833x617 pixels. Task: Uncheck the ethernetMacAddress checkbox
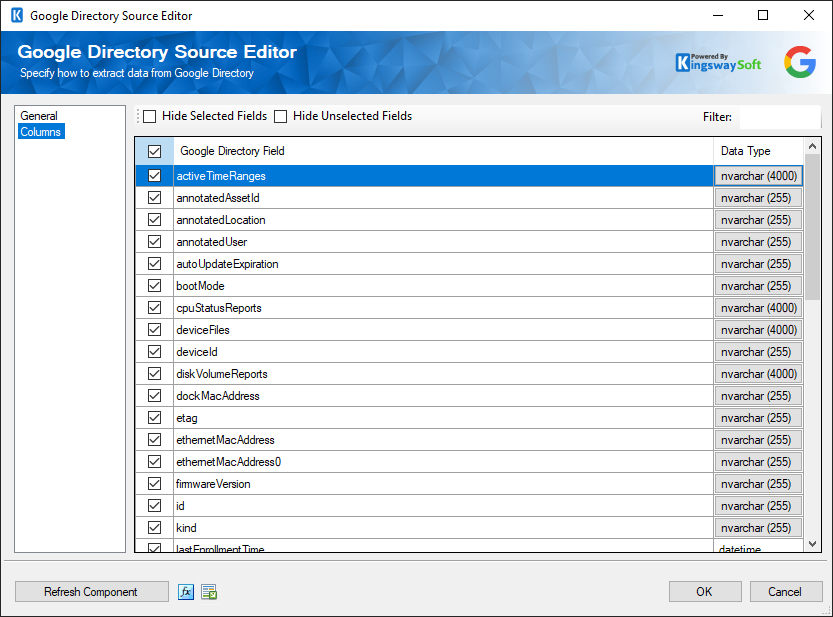[x=155, y=439]
